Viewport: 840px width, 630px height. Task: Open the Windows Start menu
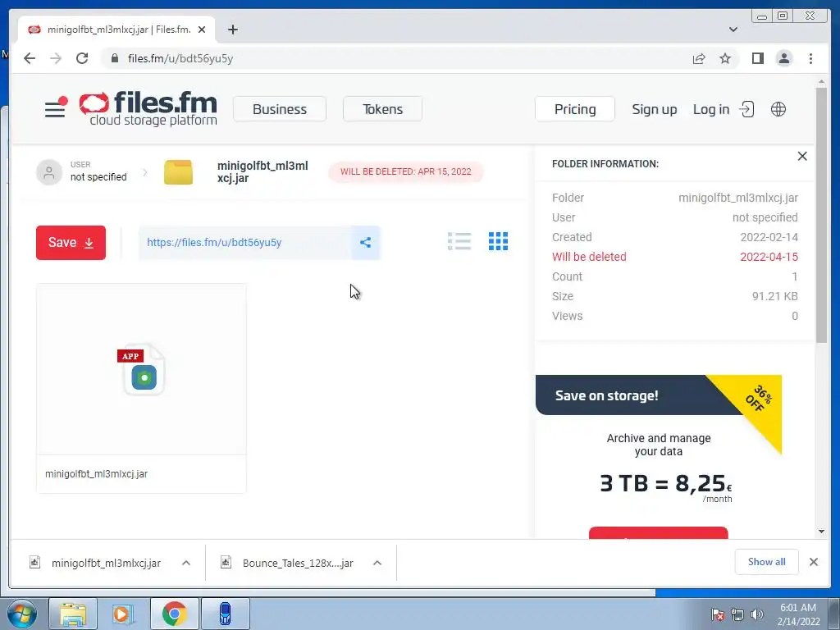22,614
